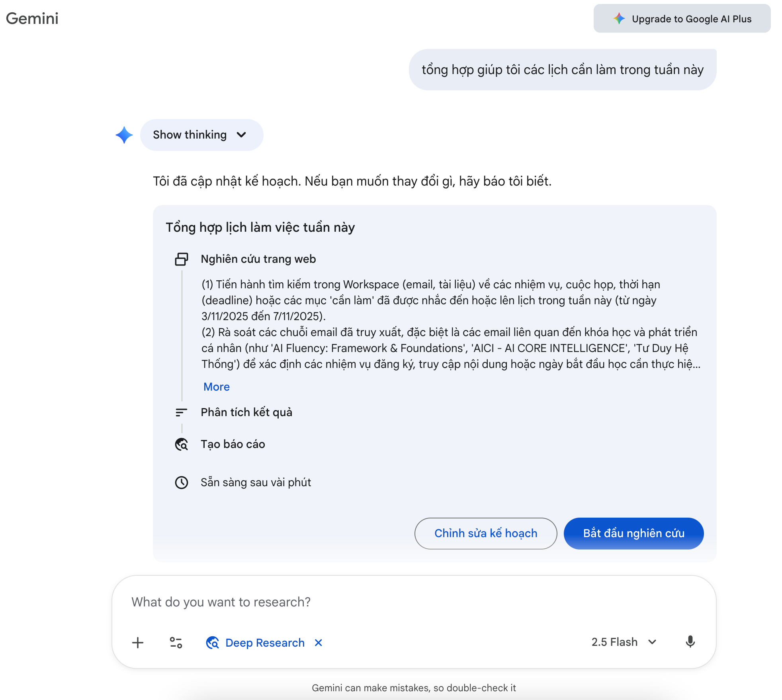Start research with 'Bắt đầu nghiên cứu'
The height and width of the screenshot is (700, 782).
click(633, 533)
